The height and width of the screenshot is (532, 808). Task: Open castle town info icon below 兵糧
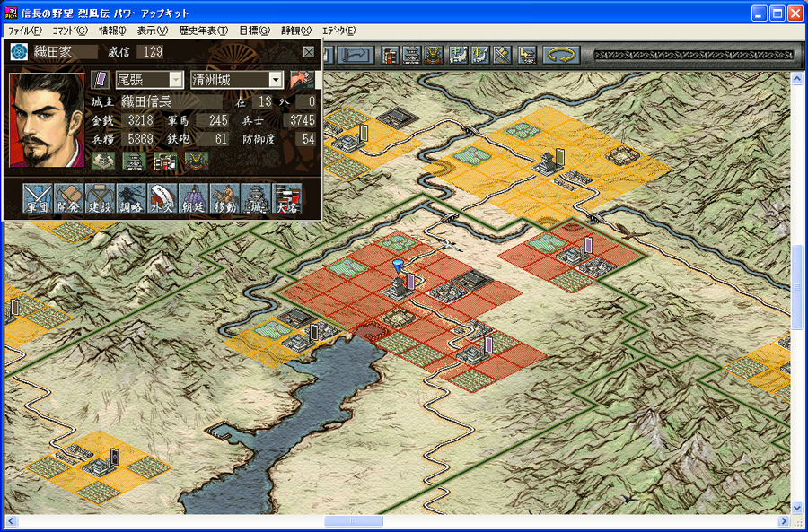point(103,161)
